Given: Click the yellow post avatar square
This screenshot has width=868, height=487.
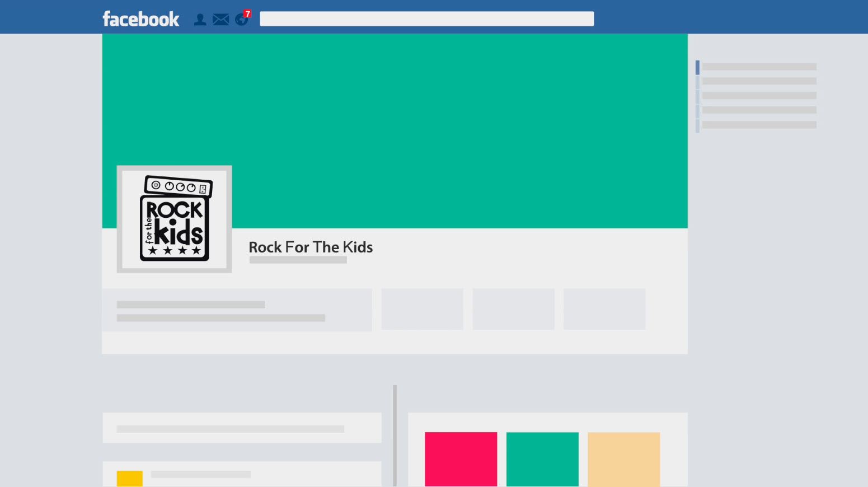Looking at the screenshot, I should coord(130,479).
